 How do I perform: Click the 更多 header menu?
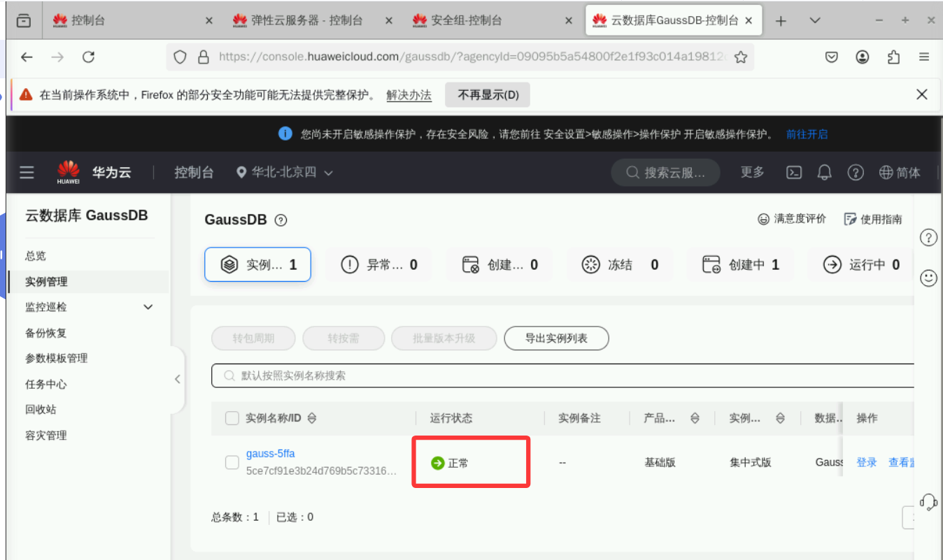tap(753, 172)
